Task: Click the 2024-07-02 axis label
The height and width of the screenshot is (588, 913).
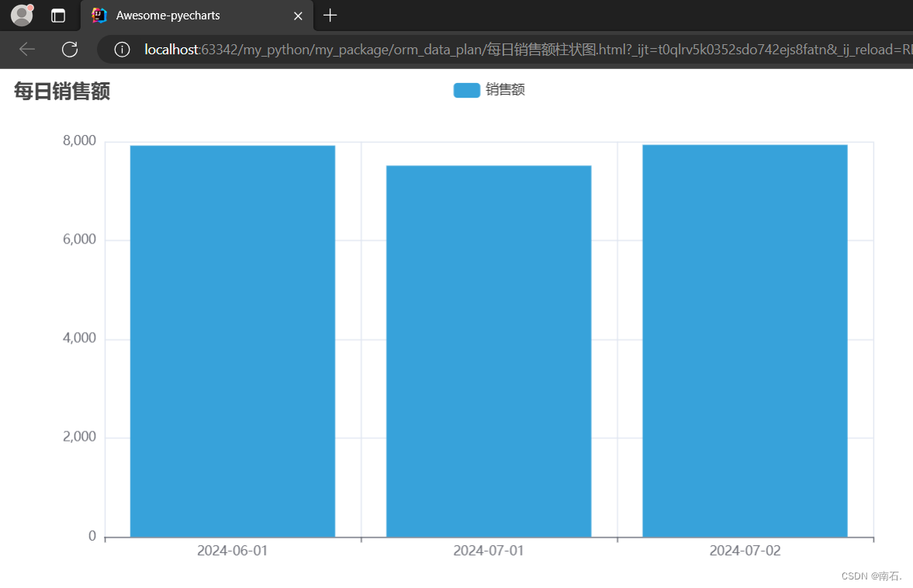Action: [x=745, y=551]
